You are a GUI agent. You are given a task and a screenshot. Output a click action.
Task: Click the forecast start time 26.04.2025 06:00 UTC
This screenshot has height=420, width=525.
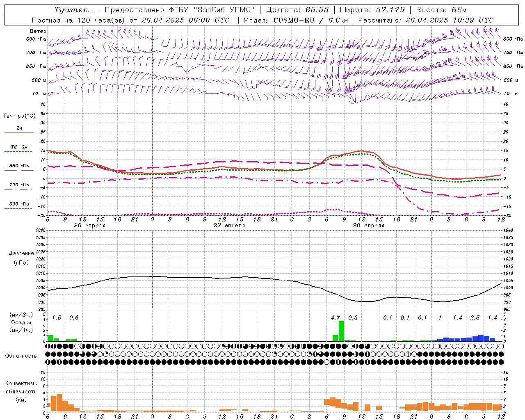tap(185, 20)
